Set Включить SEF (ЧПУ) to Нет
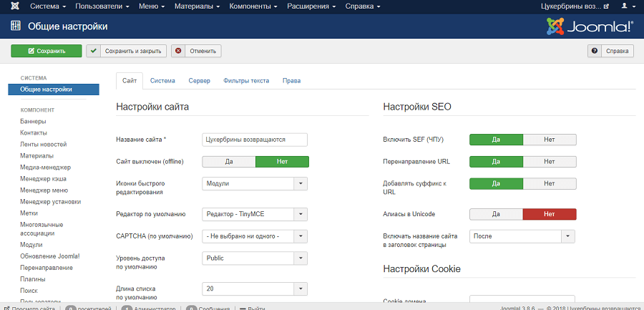644x310 pixels. pos(549,140)
